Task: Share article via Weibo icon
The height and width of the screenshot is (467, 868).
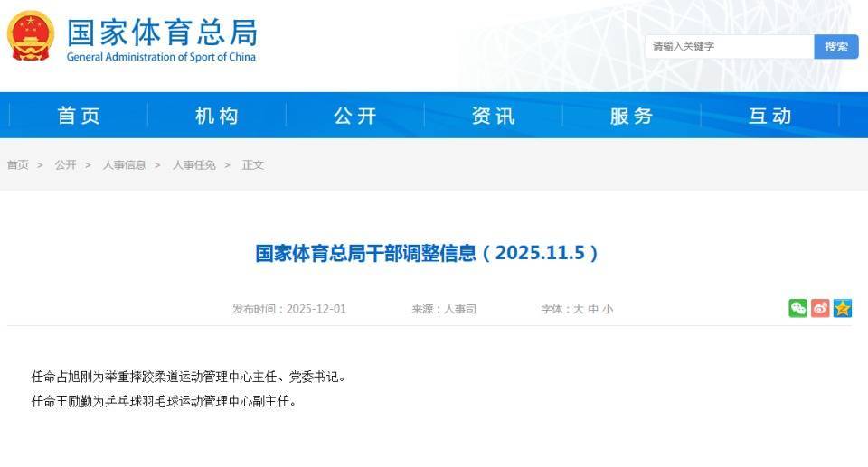Action: click(820, 308)
